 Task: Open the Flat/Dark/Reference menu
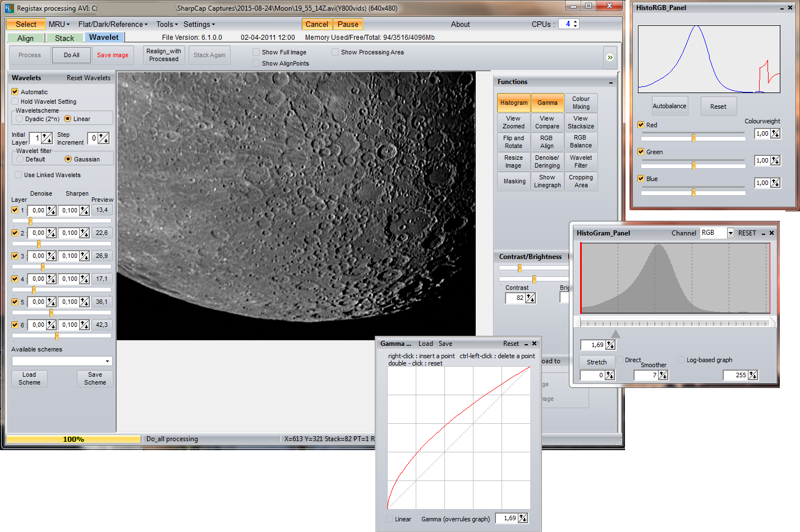point(113,24)
